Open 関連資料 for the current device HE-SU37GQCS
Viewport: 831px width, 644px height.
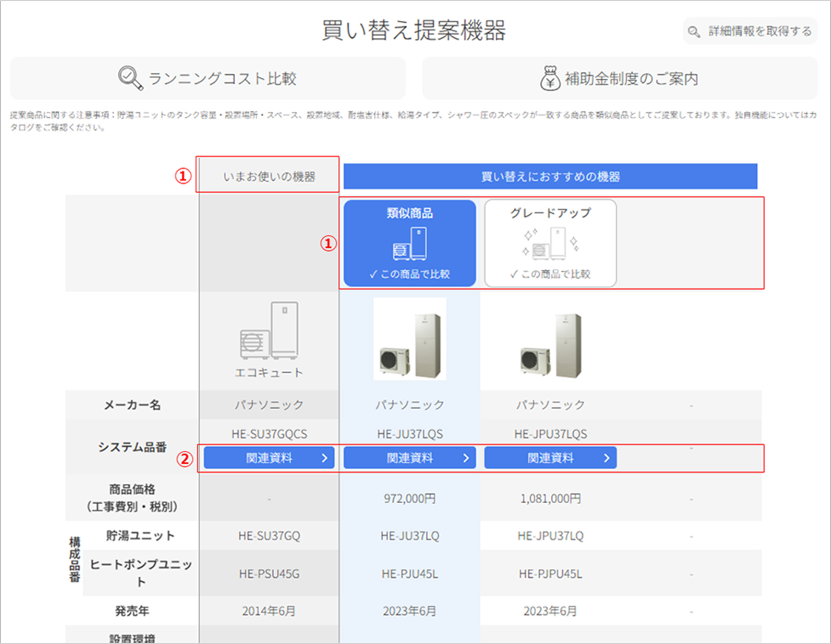[x=269, y=458]
